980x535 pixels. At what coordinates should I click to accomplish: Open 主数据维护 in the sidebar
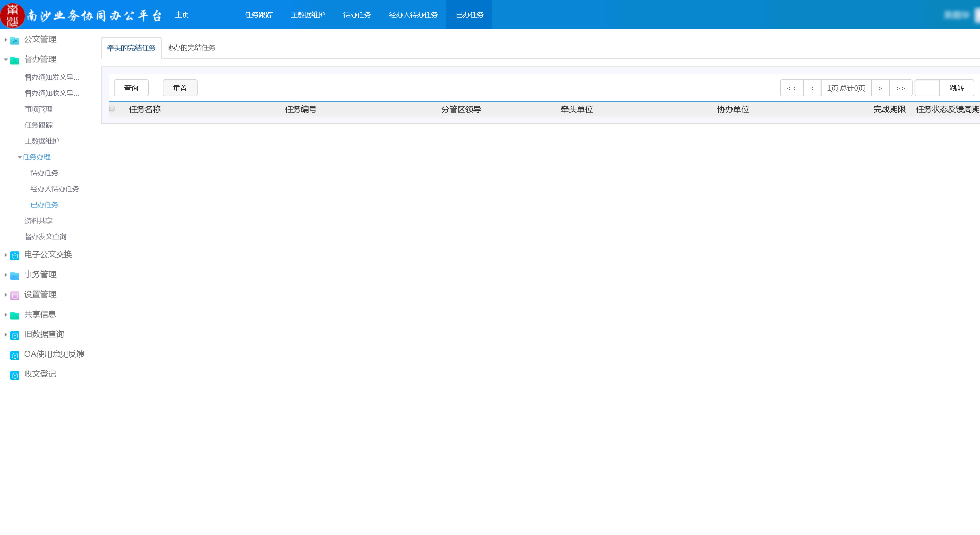coord(42,141)
